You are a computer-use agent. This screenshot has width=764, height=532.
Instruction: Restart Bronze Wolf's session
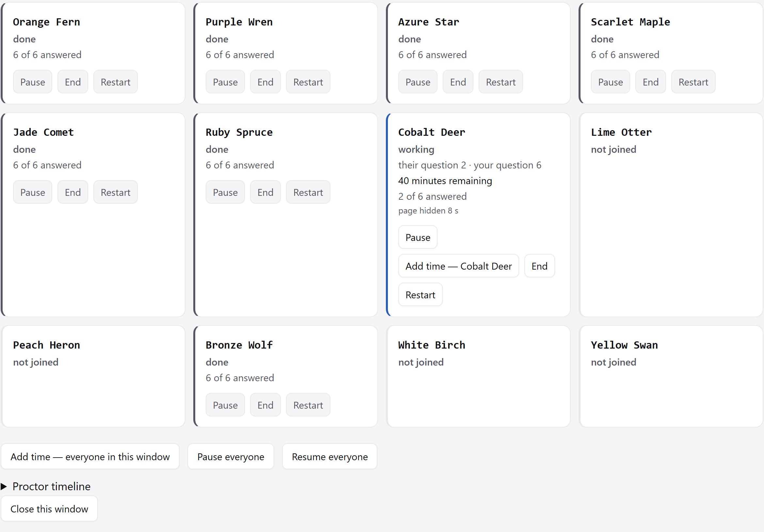click(308, 405)
